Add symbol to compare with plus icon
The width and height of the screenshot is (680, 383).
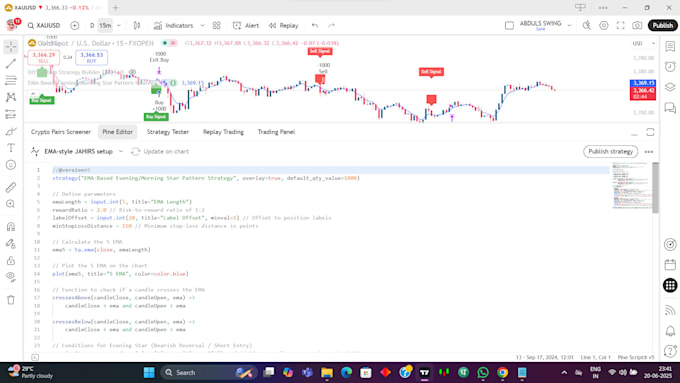(75, 26)
